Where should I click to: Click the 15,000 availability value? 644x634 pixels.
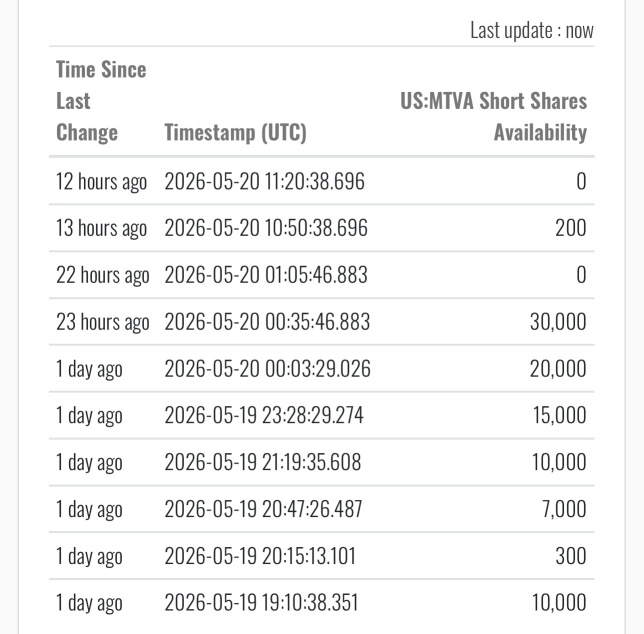559,415
